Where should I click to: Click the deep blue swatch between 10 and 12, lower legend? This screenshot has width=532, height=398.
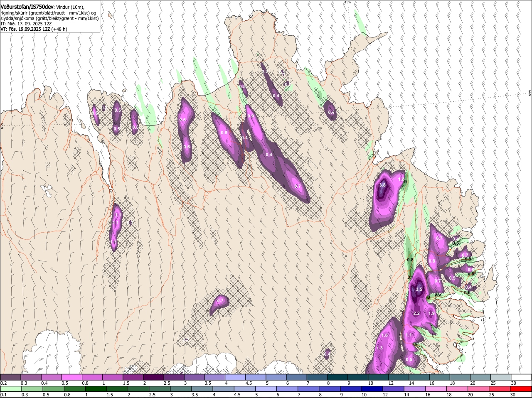(372, 389)
